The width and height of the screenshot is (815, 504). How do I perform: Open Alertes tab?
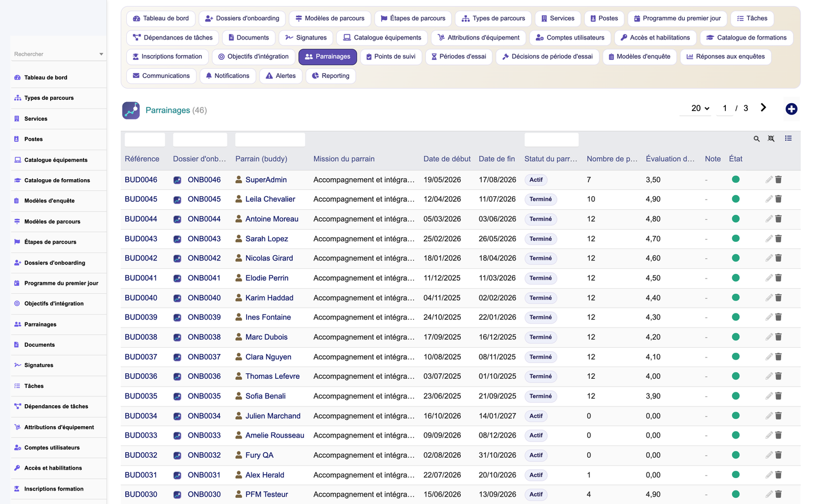click(x=281, y=76)
